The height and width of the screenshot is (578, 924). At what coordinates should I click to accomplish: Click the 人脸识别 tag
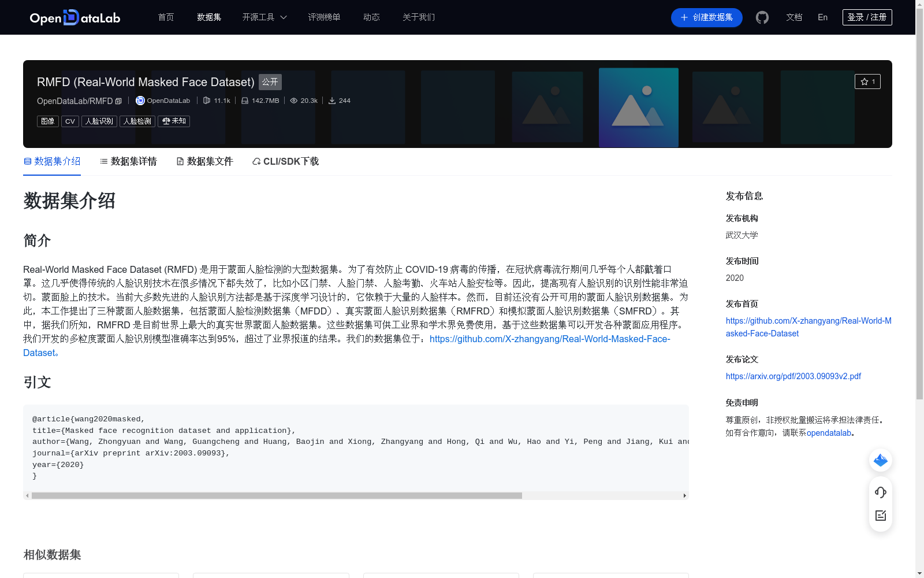[99, 121]
